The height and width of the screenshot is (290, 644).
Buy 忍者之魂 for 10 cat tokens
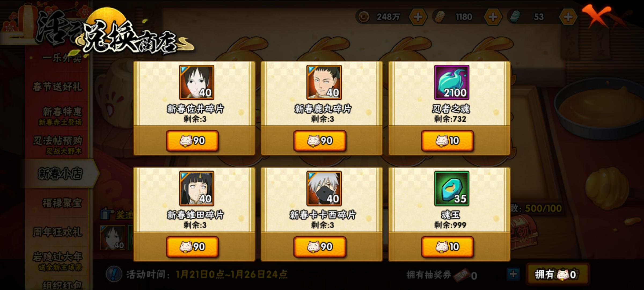pos(448,141)
